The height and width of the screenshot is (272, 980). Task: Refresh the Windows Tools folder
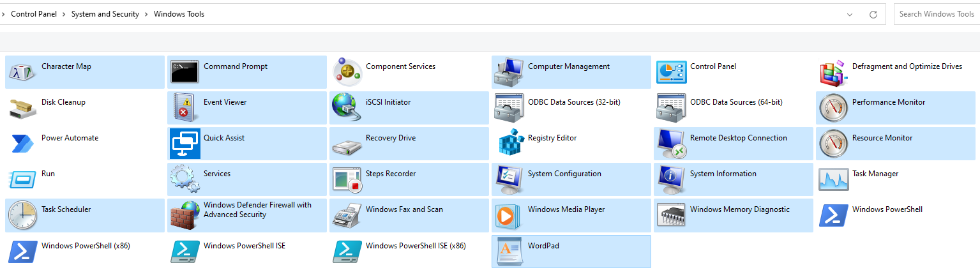point(873,14)
